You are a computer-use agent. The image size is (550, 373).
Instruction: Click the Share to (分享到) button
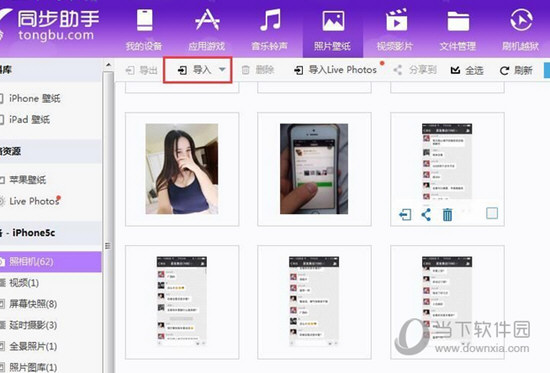coord(415,70)
